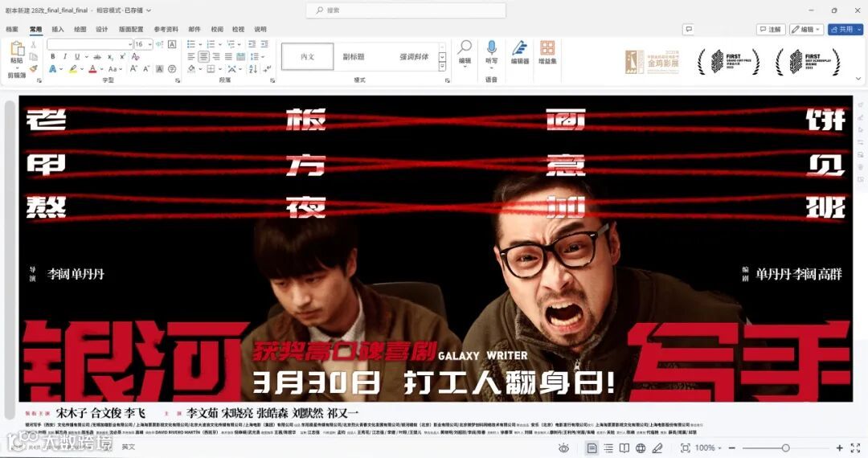Screen dimensions: 868x458
Task: Select the 内文 style
Action: coord(307,56)
